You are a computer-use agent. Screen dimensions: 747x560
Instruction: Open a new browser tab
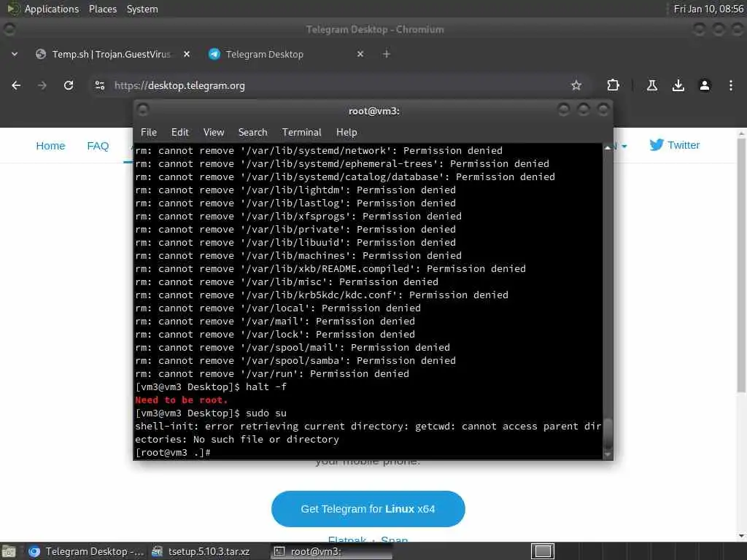click(x=387, y=54)
